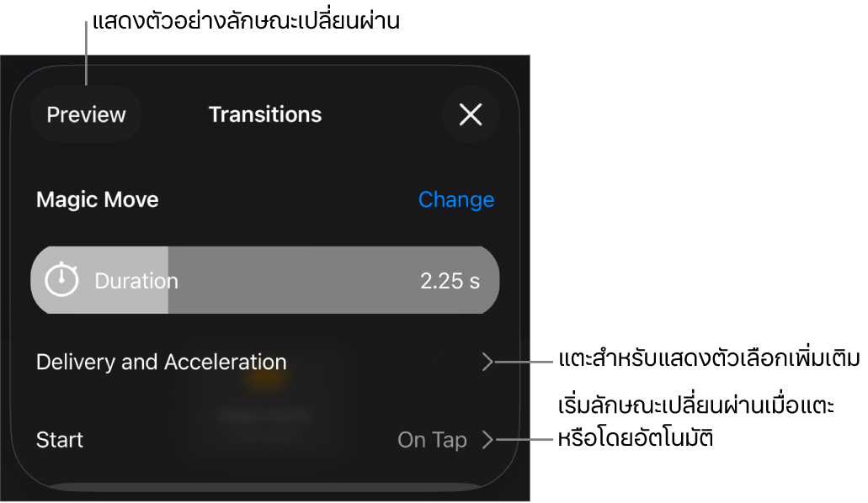Click the lighter filled part of Duration slider
The image size is (868, 503).
[99, 280]
